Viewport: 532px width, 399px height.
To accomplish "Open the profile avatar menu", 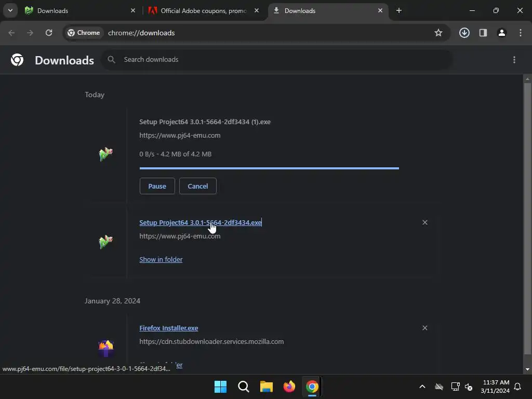I will tap(502, 33).
